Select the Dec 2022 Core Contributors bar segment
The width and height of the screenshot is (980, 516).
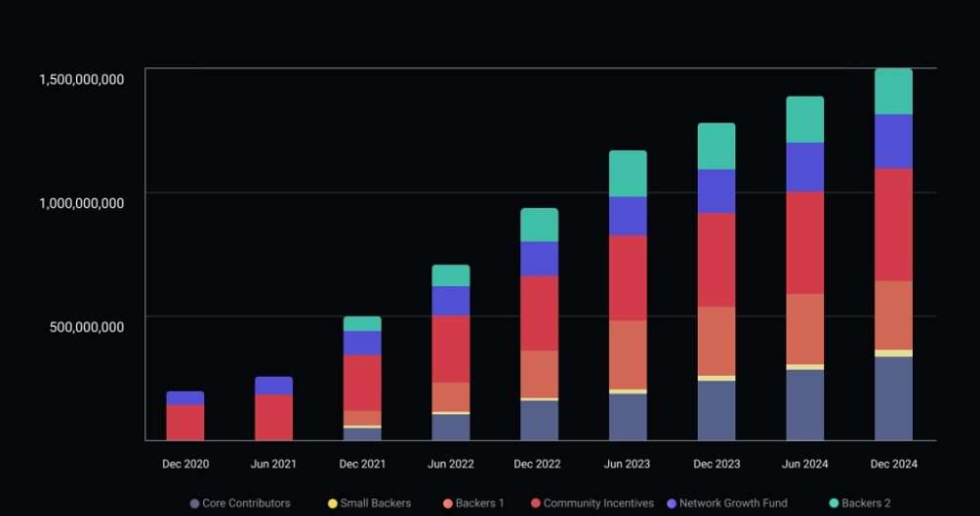(x=540, y=420)
